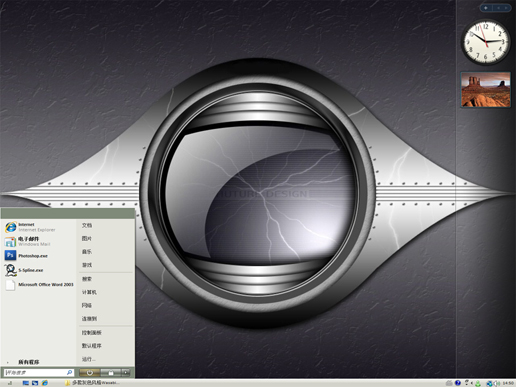
Task: Click the Internet Explorer quick launch icon
Action: [x=45, y=383]
